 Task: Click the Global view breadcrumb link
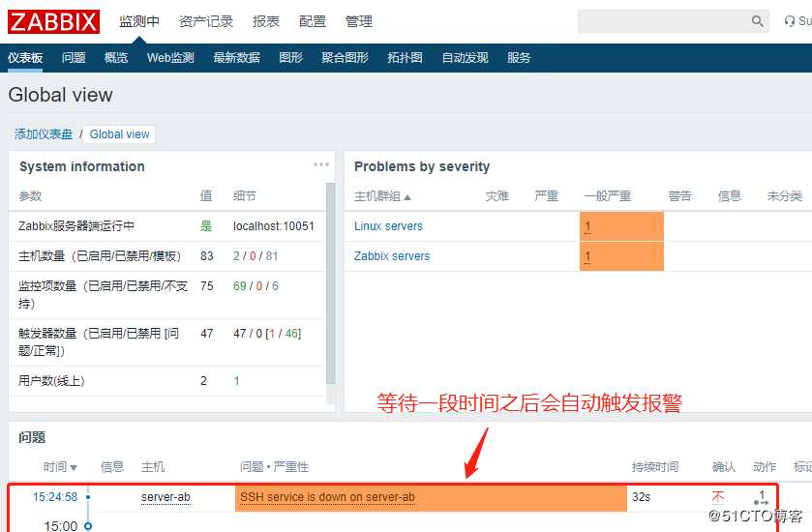[120, 134]
